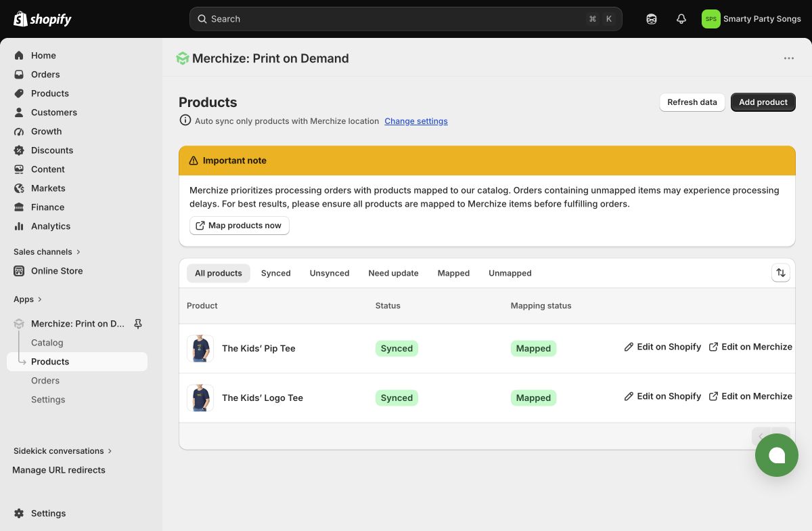Click the Synced badge for Kids' Pip Tee
The image size is (812, 531).
coord(397,348)
